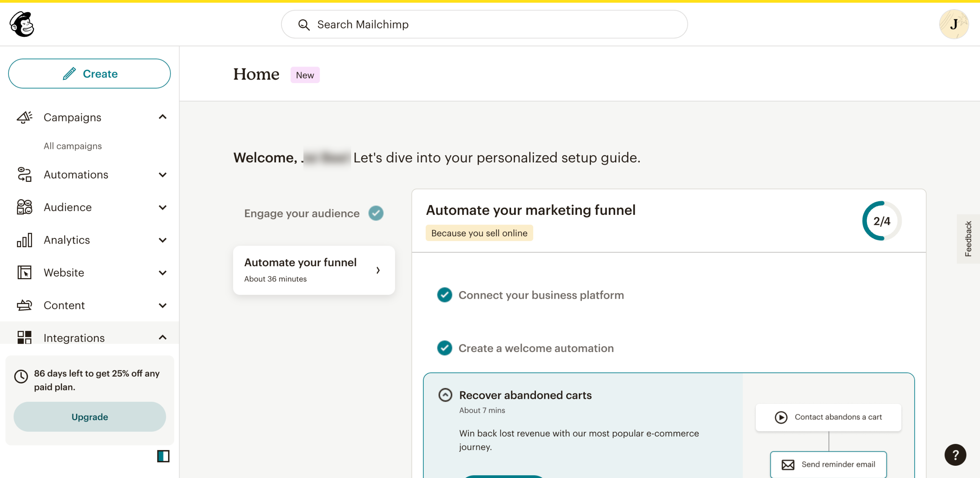Viewport: 980px width, 478px height.
Task: Click the Upgrade button
Action: (x=90, y=417)
